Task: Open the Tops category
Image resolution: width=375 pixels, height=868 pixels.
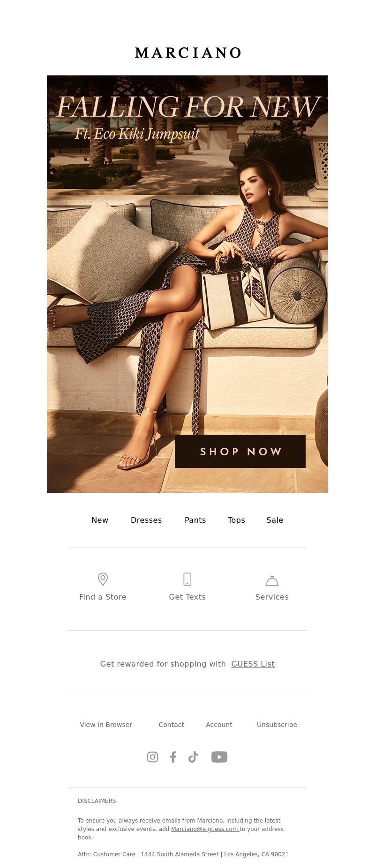Action: (236, 520)
